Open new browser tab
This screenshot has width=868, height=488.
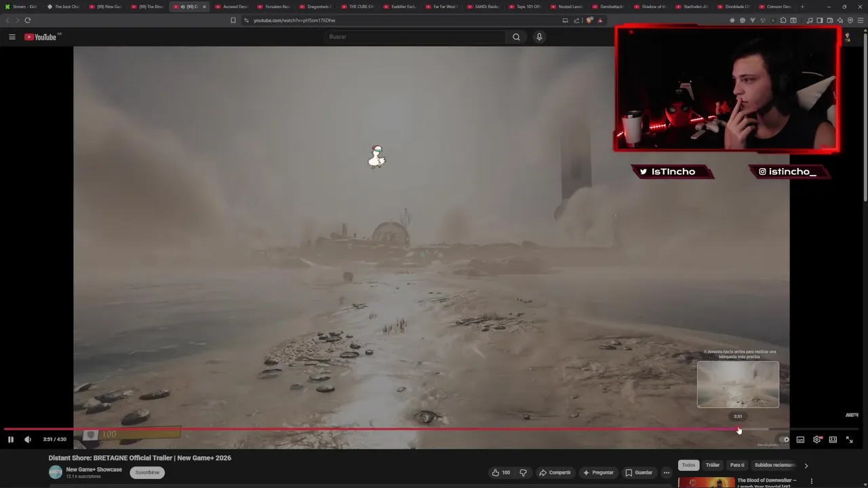(802, 7)
